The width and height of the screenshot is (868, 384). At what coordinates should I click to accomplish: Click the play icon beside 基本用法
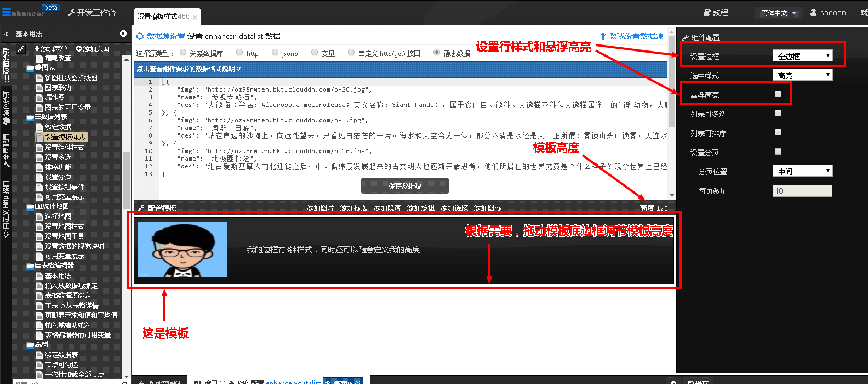pyautogui.click(x=123, y=33)
